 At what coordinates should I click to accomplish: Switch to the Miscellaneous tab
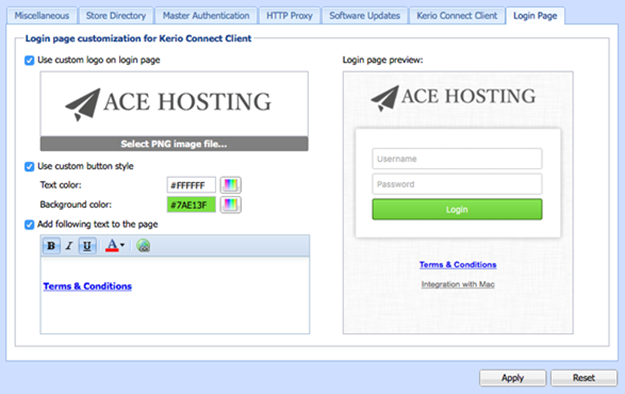(x=41, y=16)
